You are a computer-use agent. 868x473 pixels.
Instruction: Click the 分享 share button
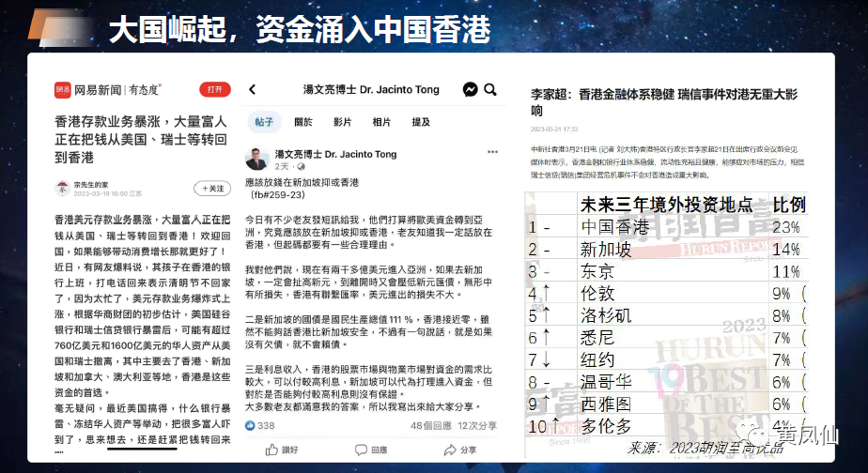pos(460,450)
